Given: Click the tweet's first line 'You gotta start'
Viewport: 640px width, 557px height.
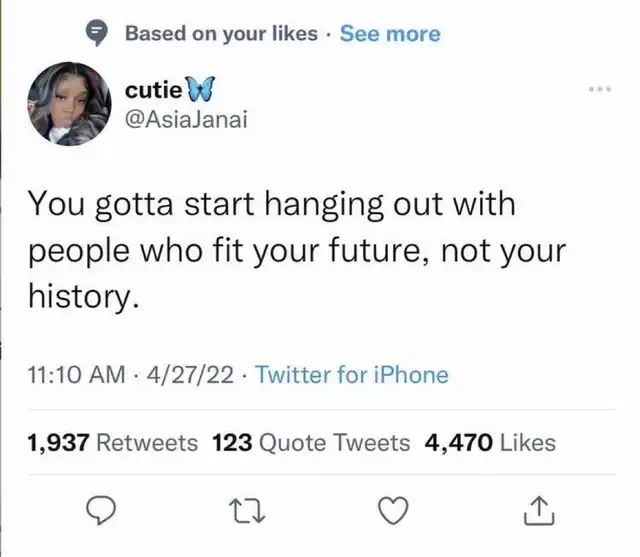Looking at the screenshot, I should 142,205.
